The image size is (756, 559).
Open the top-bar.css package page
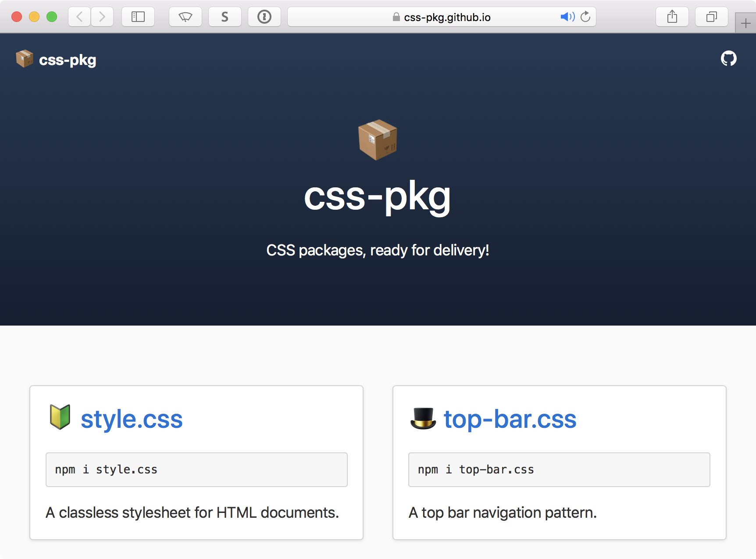(x=510, y=419)
